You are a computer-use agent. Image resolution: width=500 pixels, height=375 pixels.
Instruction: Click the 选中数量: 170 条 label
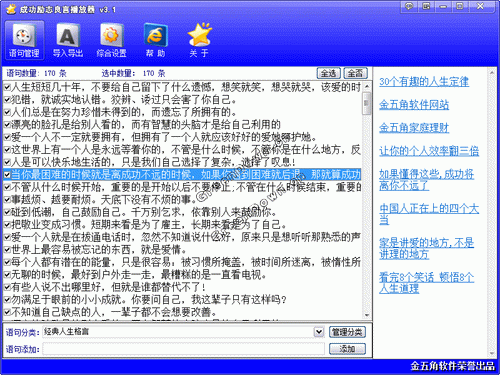tap(133, 73)
